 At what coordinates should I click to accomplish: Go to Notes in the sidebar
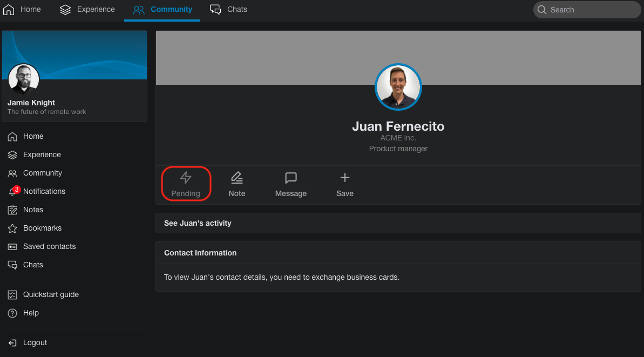(x=33, y=210)
